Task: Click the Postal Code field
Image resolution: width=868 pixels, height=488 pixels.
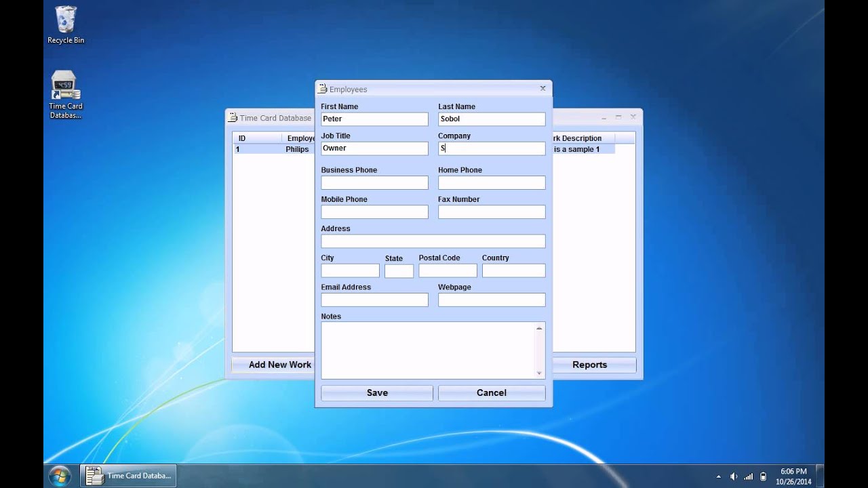Action: (x=448, y=270)
